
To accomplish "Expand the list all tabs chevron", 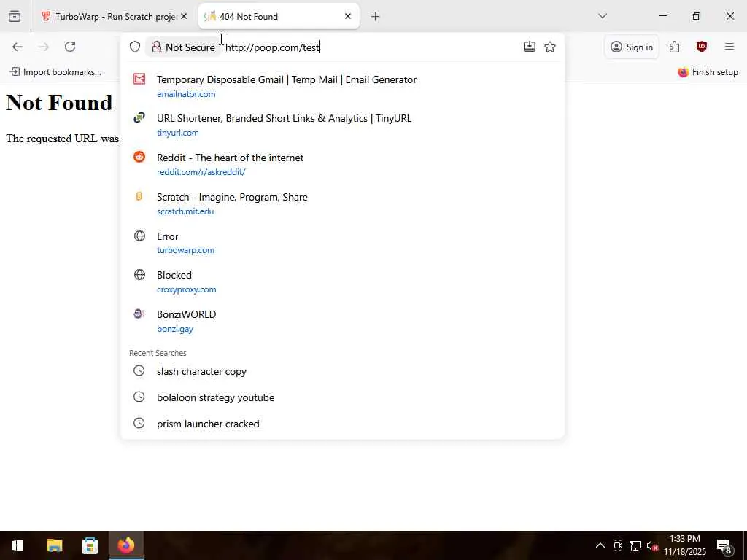I will [x=602, y=16].
